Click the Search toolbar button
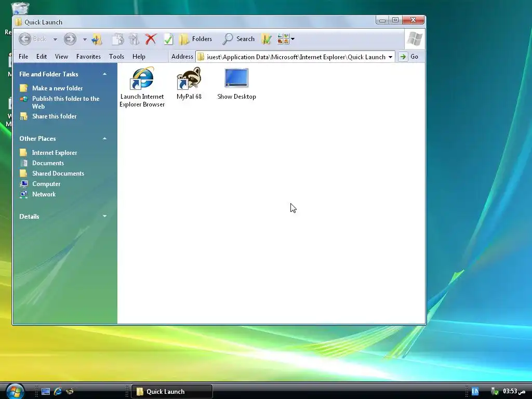The height and width of the screenshot is (399, 532). (x=238, y=39)
